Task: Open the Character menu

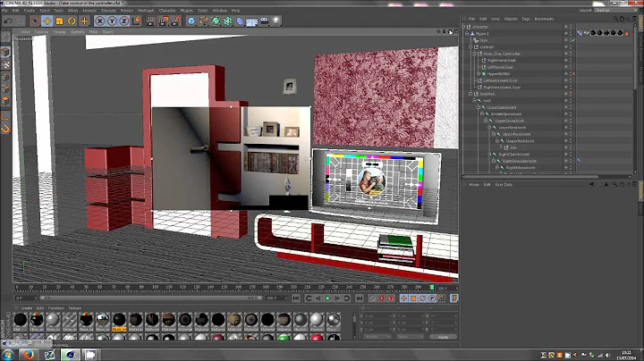Action: 167,10
